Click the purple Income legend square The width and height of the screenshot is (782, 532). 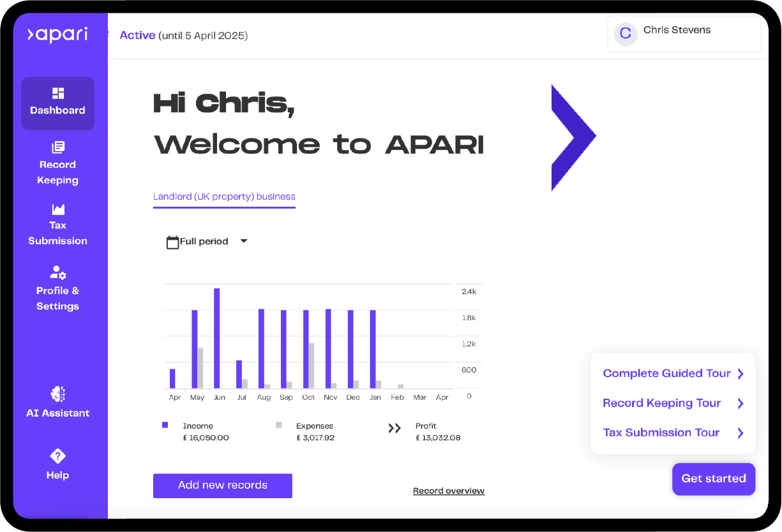point(165,425)
